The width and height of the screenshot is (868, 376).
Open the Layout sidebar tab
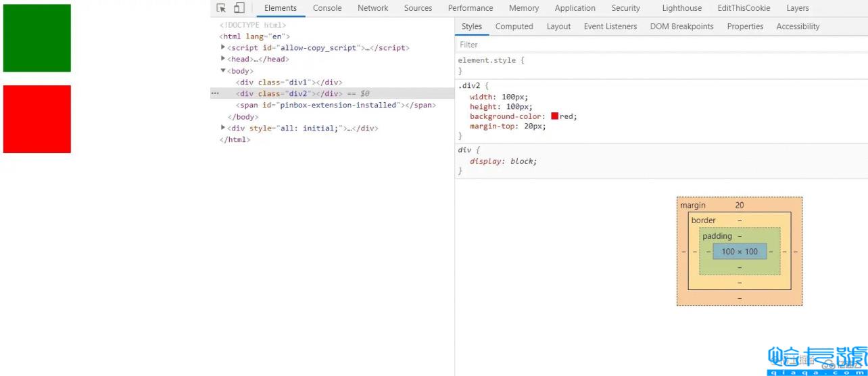(559, 26)
